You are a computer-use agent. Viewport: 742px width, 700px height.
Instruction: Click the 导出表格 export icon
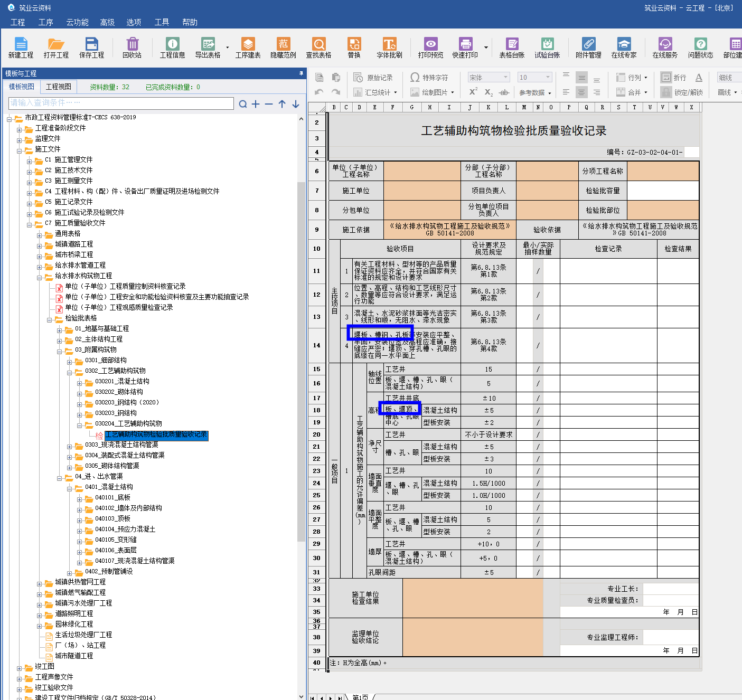coord(208,48)
